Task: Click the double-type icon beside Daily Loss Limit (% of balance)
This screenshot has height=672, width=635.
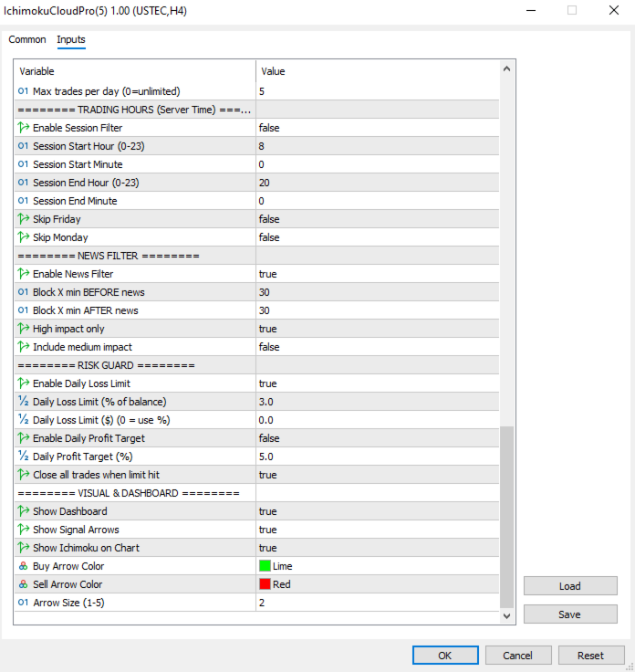Action: (23, 402)
